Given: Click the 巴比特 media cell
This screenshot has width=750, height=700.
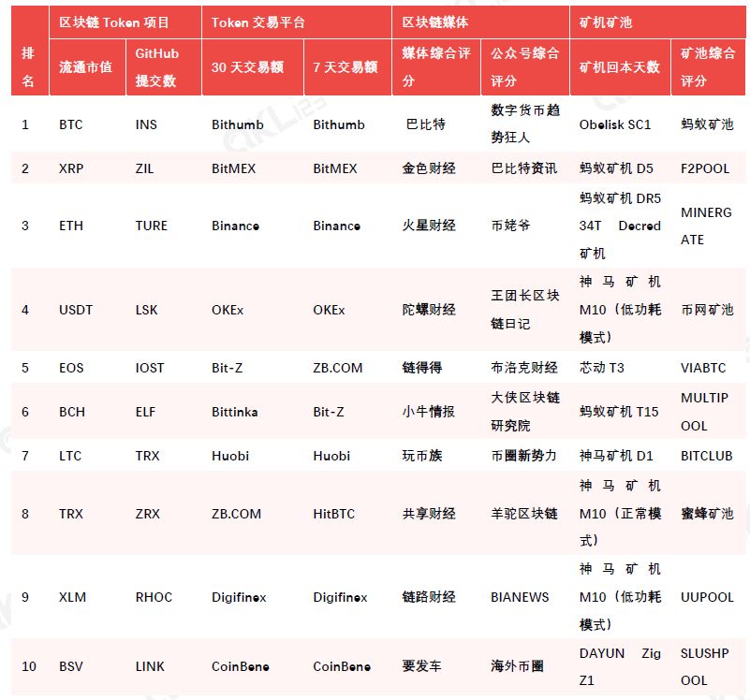Looking at the screenshot, I should 425,124.
